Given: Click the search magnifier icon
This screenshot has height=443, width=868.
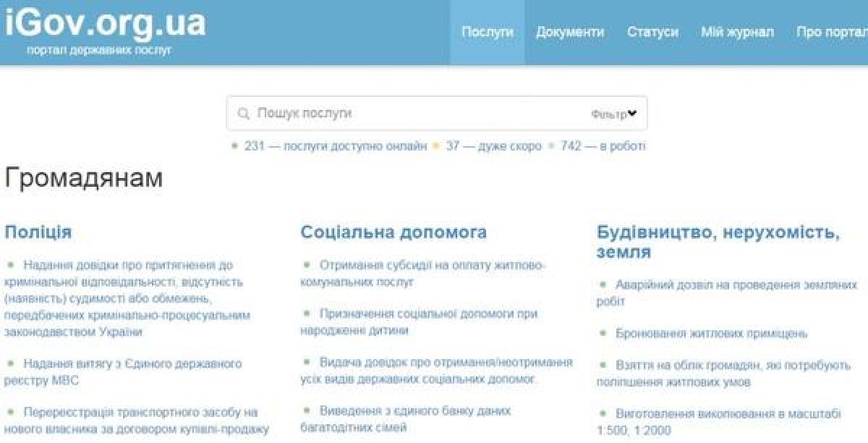Looking at the screenshot, I should (x=243, y=114).
